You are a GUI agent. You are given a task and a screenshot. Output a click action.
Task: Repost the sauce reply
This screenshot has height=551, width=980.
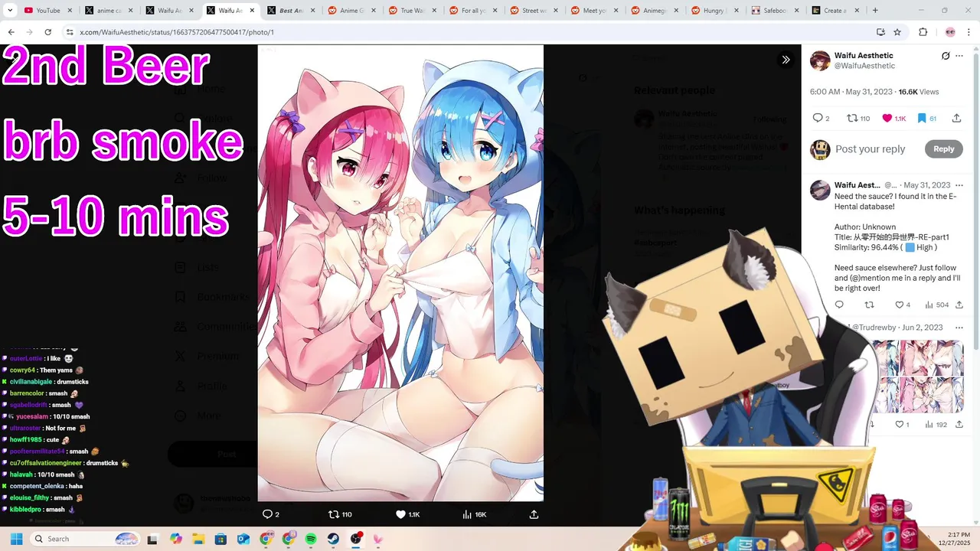pos(869,305)
